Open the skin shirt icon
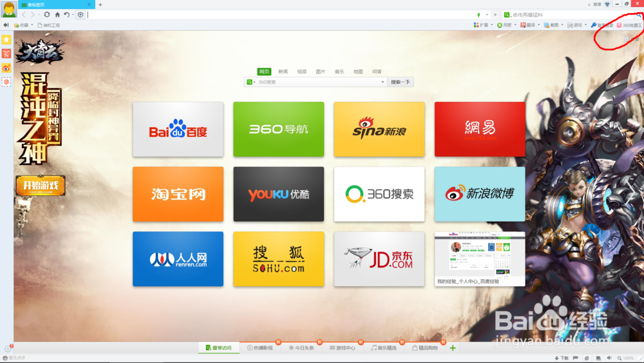Image resolution: width=644 pixels, height=363 pixels. tap(607, 4)
